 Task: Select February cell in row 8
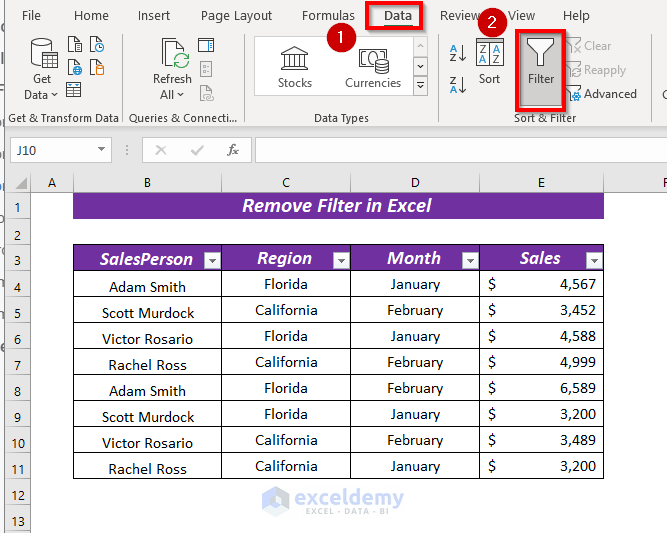(415, 388)
